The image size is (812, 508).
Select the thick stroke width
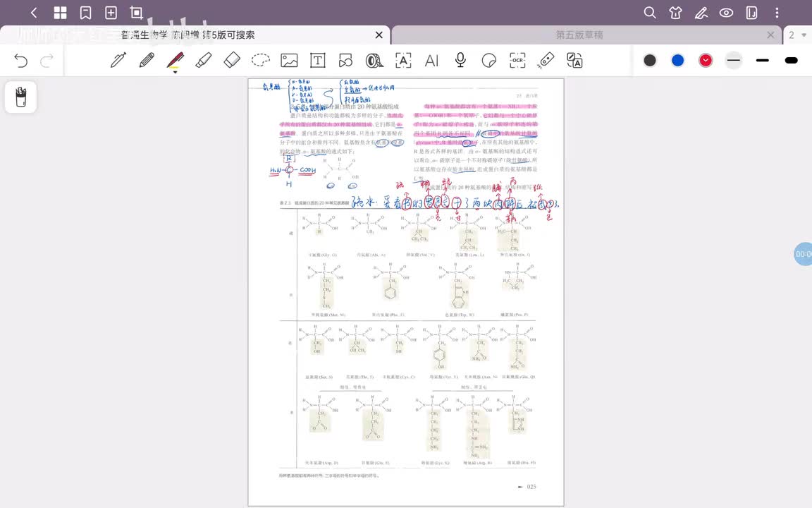pos(792,61)
